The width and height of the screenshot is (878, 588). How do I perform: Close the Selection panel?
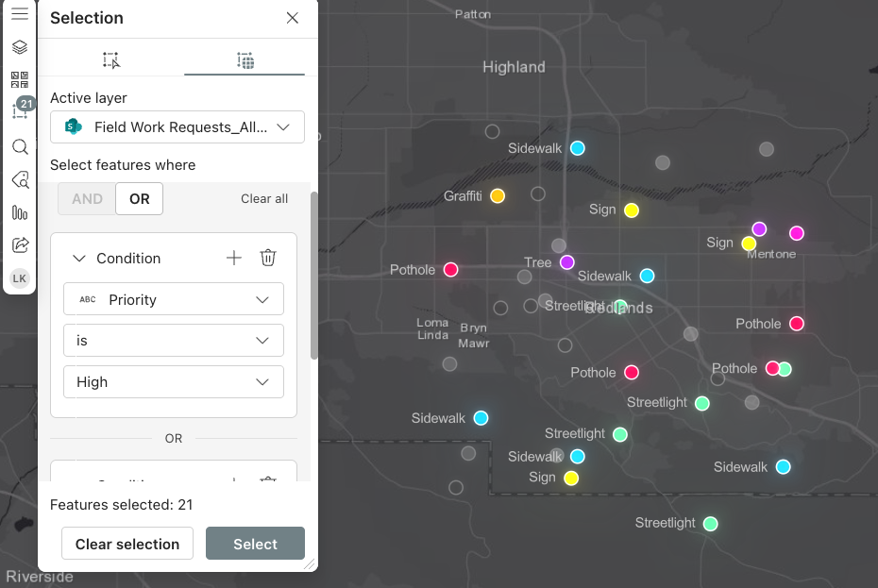(293, 18)
